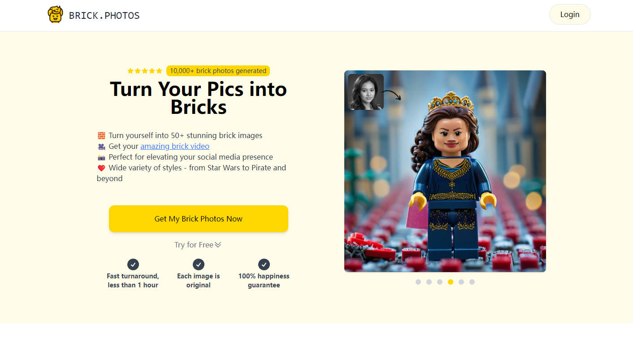This screenshot has width=633, height=364.
Task: Click the five-star rating row
Action: coord(144,70)
